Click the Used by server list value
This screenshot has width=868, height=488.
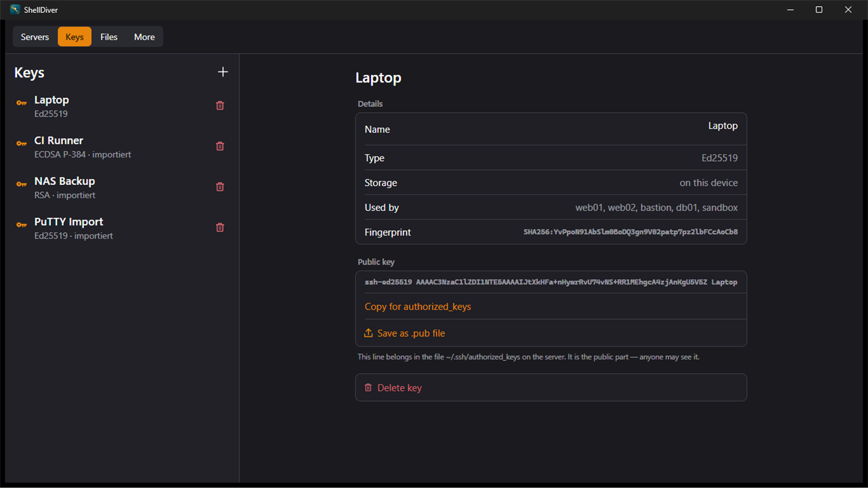tap(656, 208)
